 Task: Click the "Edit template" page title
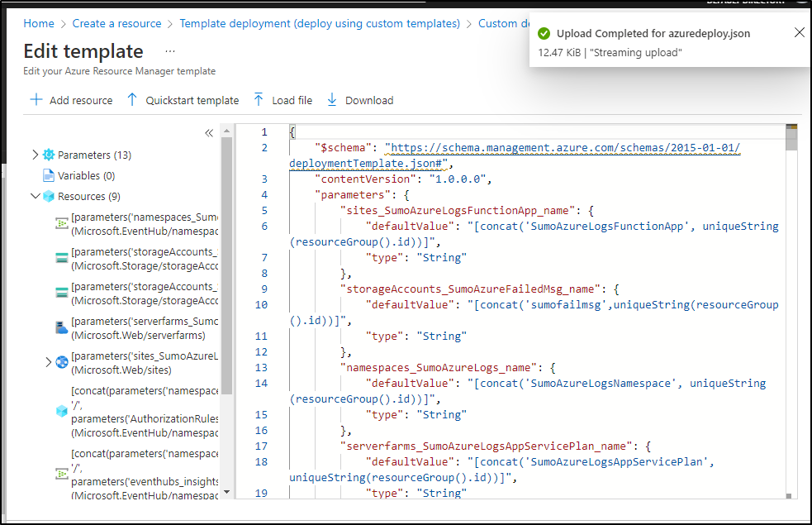click(x=83, y=51)
